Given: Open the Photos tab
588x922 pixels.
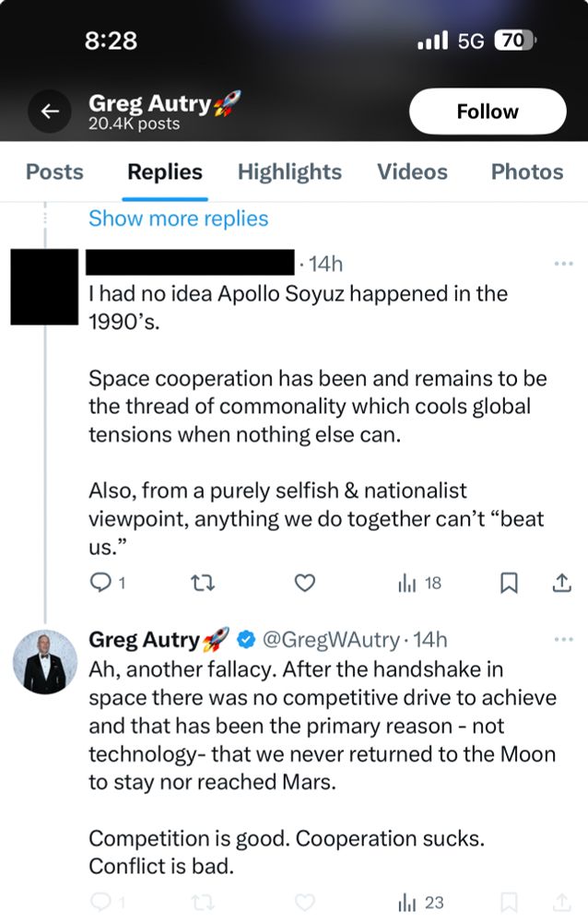Looking at the screenshot, I should pos(527,171).
